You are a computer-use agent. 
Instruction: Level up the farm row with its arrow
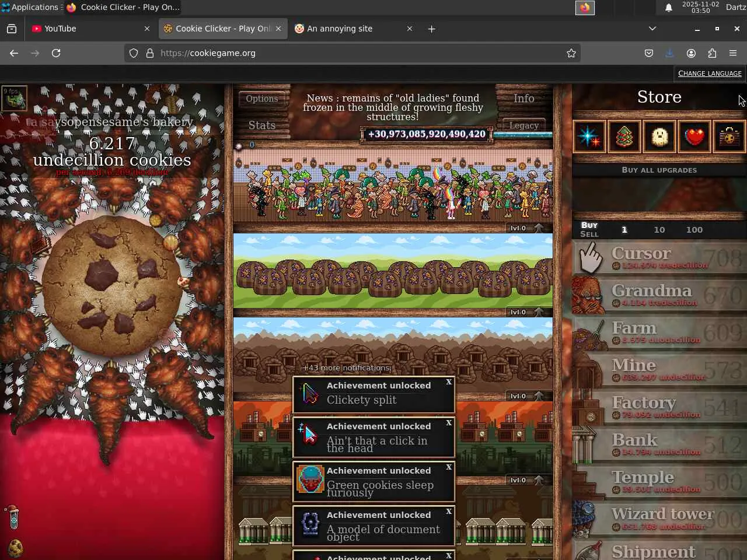click(539, 312)
